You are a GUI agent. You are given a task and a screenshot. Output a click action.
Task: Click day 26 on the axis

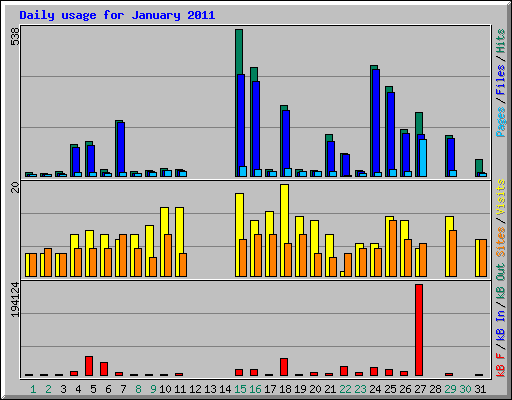(x=405, y=389)
